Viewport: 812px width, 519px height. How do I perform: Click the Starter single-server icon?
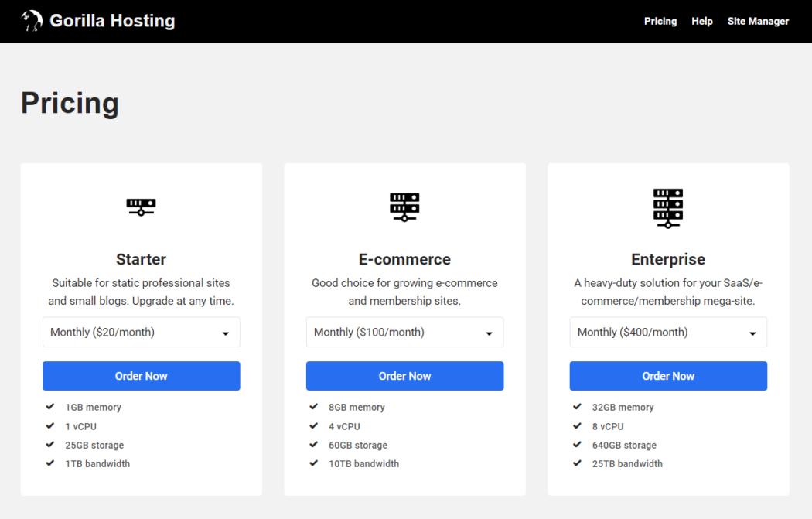(141, 207)
